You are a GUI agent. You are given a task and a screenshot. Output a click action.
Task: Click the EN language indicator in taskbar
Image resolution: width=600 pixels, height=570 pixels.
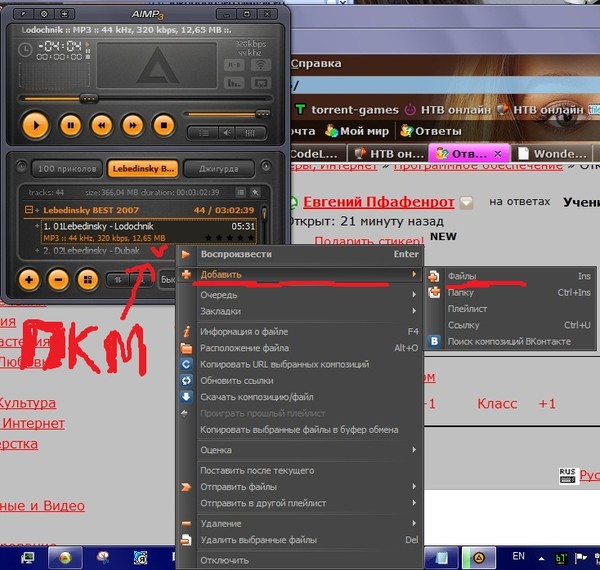pyautogui.click(x=518, y=556)
